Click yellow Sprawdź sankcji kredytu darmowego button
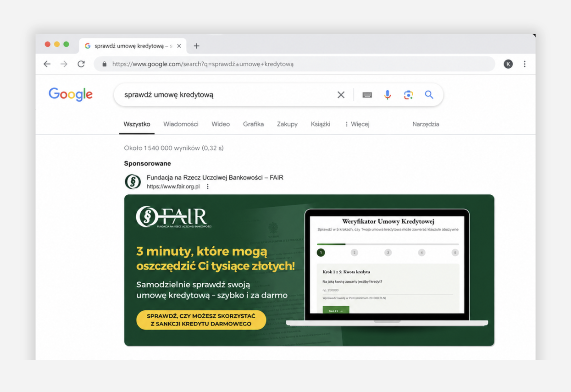This screenshot has width=571, height=392. (x=201, y=320)
